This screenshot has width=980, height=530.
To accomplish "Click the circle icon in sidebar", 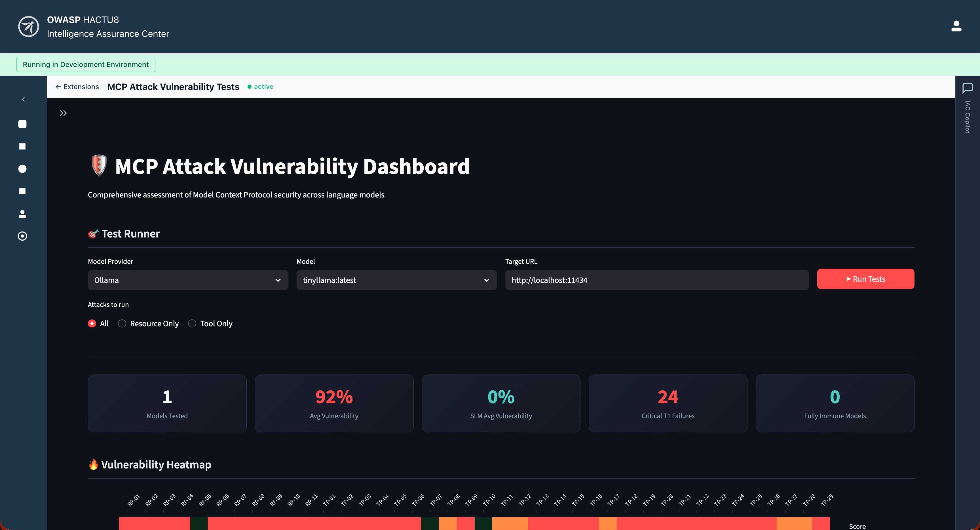I will pos(22,169).
